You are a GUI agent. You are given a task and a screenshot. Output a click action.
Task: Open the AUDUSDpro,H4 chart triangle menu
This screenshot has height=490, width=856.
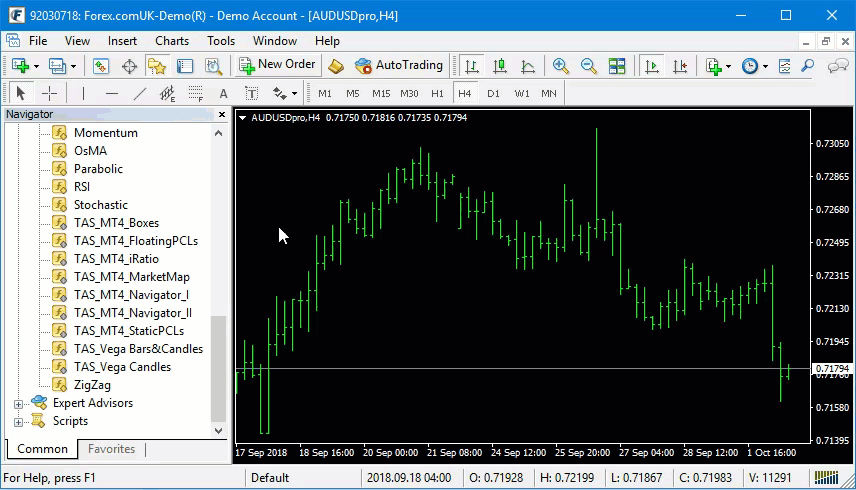[x=242, y=118]
